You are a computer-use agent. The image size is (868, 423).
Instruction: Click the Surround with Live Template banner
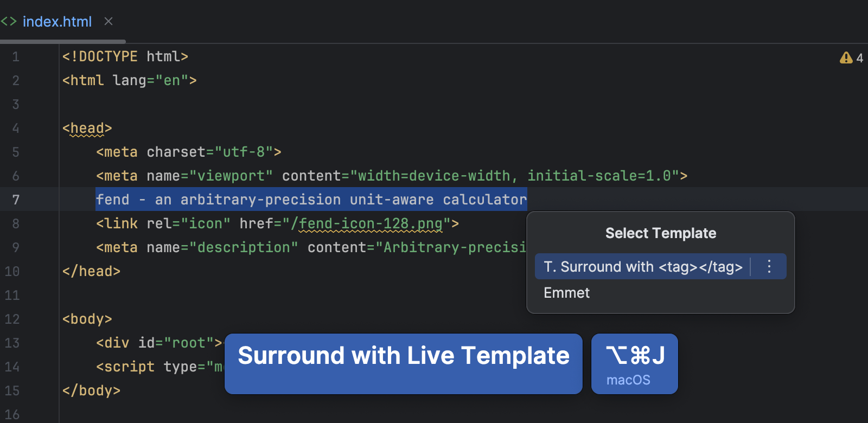(404, 356)
